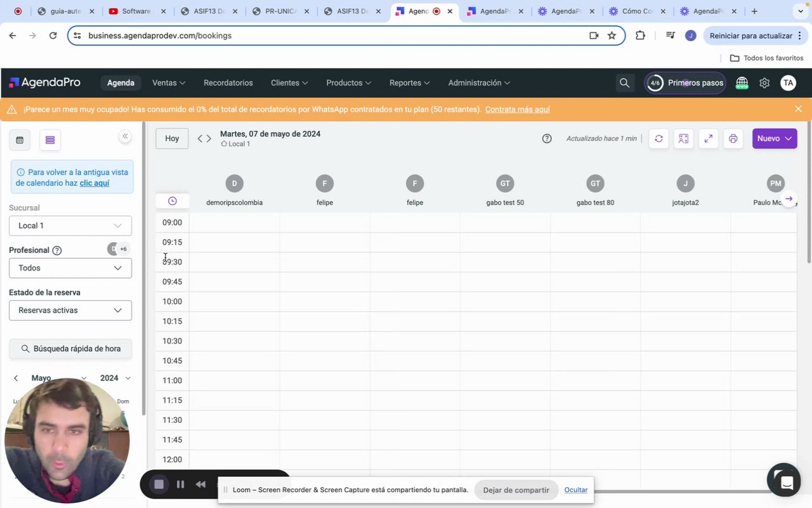812x508 pixels.
Task: Switch to the Software browser tab
Action: (138, 11)
